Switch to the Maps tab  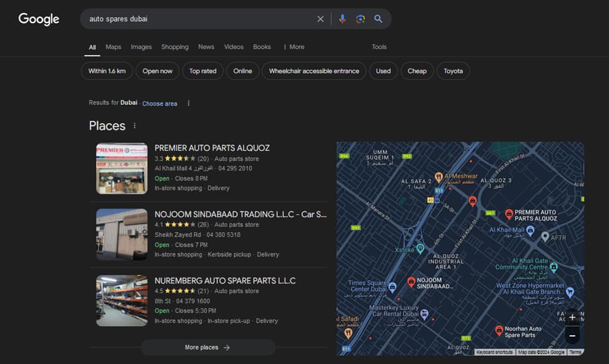[113, 46]
